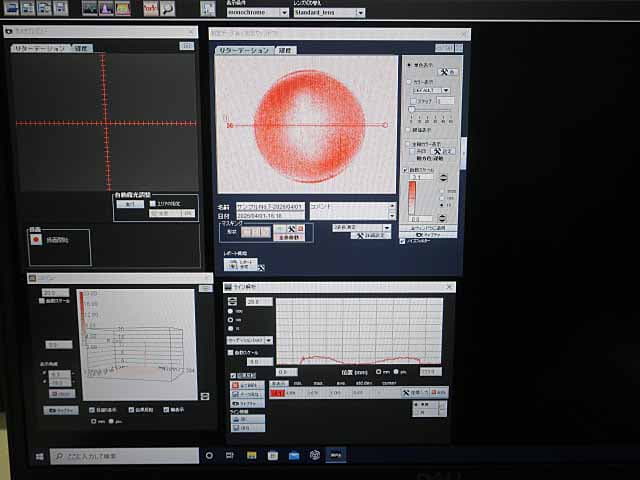Image resolution: width=640 pixels, height=480 pixels.
Task: Expand the color map dropdown under カラー表示
Action: [431, 90]
